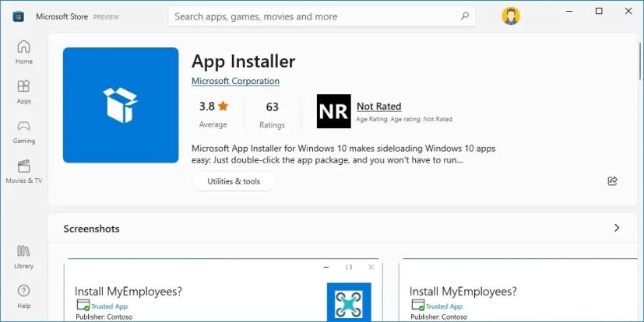Expand Screenshots with the chevron arrow

[x=617, y=228]
